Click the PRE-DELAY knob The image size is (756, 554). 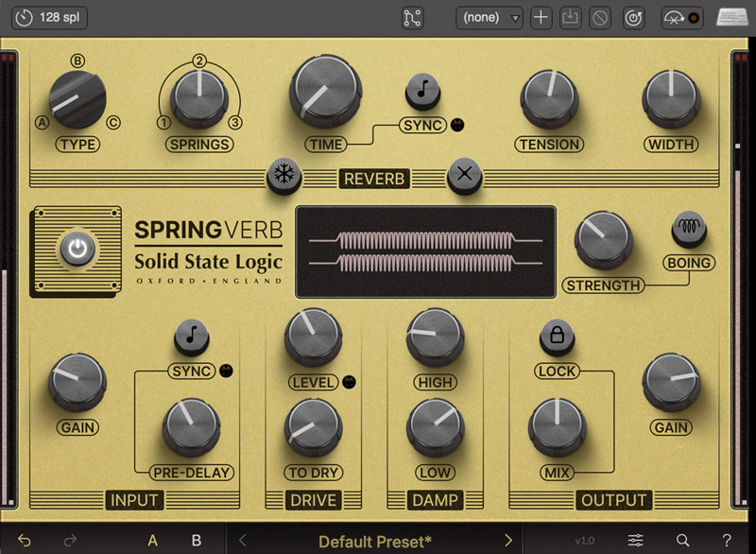point(192,426)
